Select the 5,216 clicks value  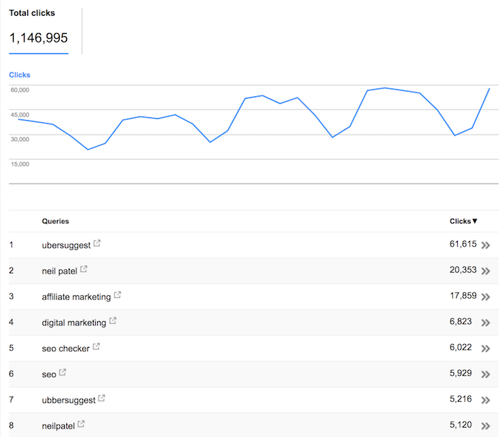tap(461, 399)
